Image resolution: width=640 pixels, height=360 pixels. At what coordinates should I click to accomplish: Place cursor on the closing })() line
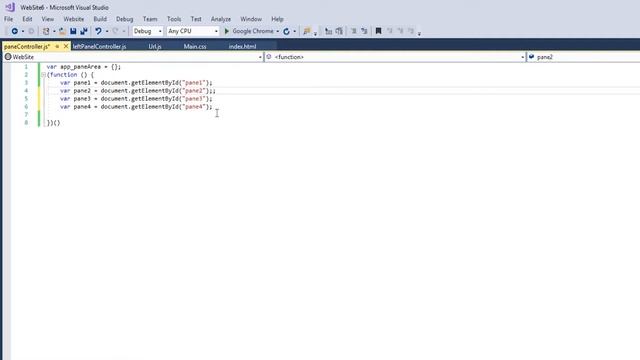[53, 123]
